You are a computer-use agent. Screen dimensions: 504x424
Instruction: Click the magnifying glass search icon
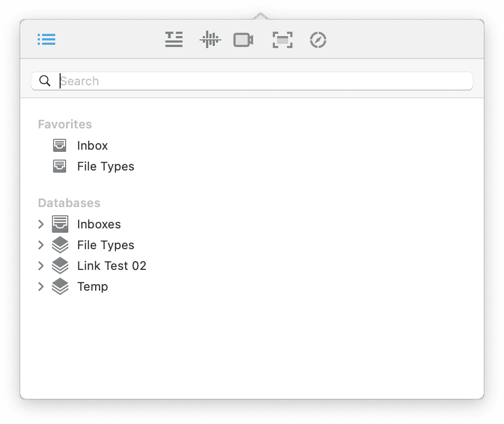45,81
